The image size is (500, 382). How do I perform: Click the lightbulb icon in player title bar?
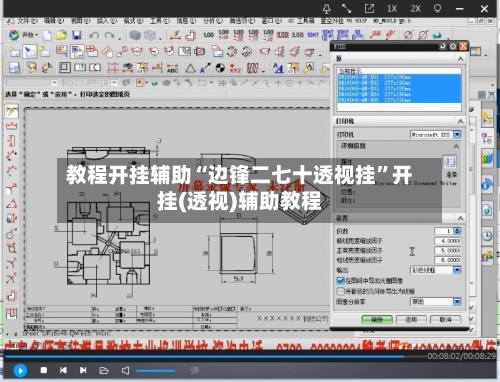pyautogui.click(x=437, y=8)
